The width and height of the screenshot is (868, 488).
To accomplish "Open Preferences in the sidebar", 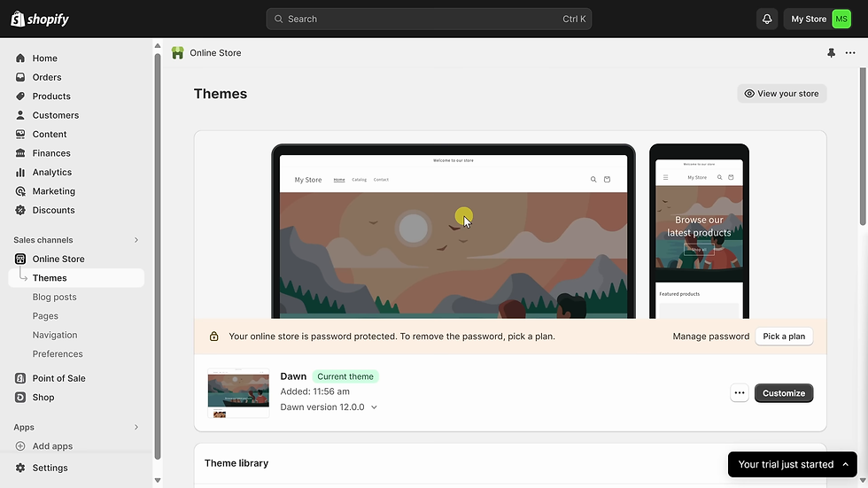I will click(x=58, y=353).
